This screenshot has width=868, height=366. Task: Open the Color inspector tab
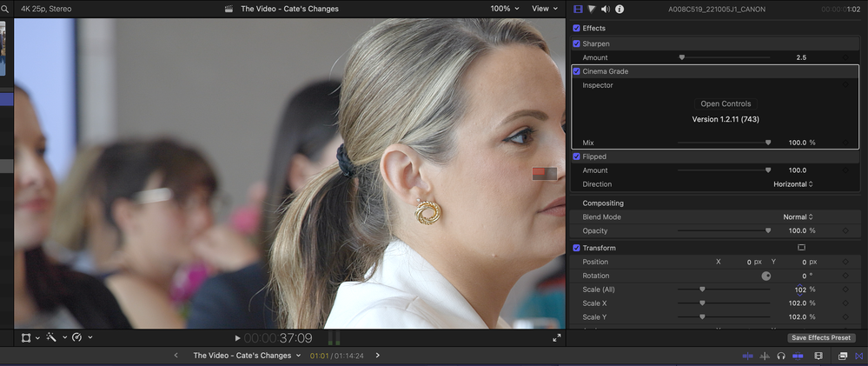tap(593, 9)
